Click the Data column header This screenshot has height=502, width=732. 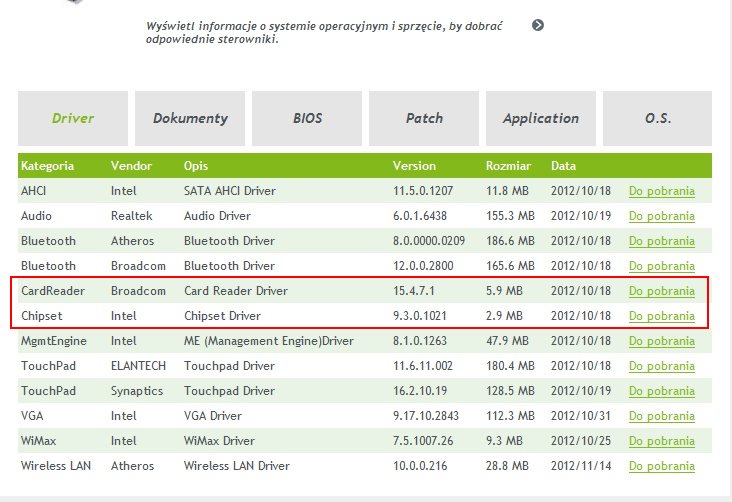point(563,166)
